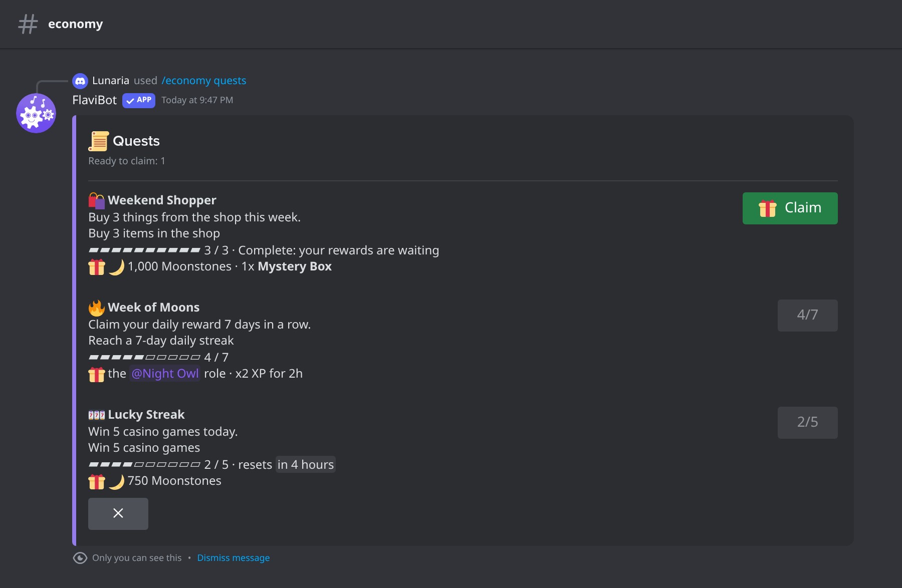Click the 'Lucky Streak' quest title

click(x=146, y=415)
